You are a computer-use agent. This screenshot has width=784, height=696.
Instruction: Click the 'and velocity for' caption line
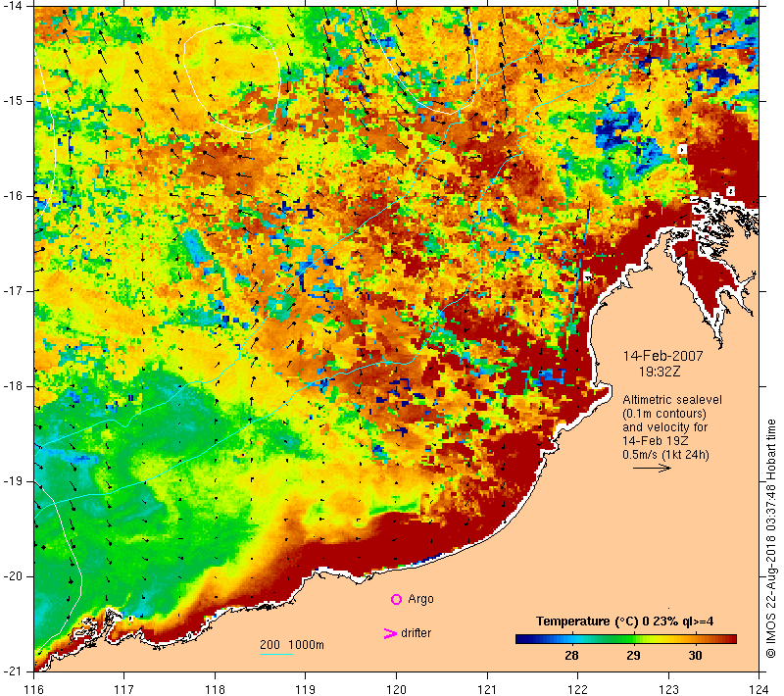tap(665, 427)
